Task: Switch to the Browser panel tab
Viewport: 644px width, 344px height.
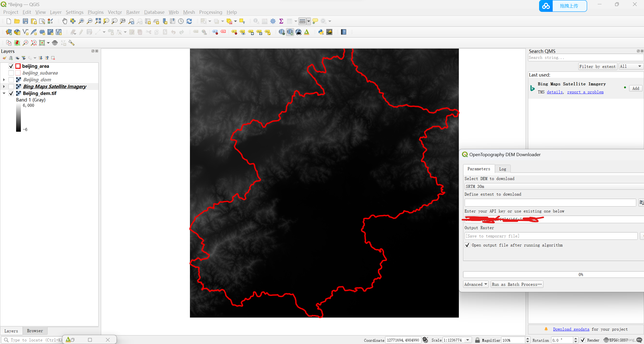Action: click(35, 331)
